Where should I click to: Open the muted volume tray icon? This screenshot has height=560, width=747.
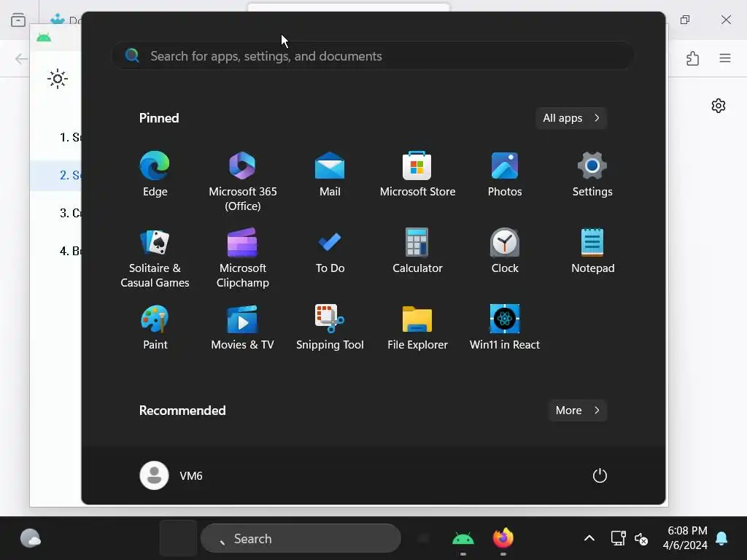pos(641,539)
